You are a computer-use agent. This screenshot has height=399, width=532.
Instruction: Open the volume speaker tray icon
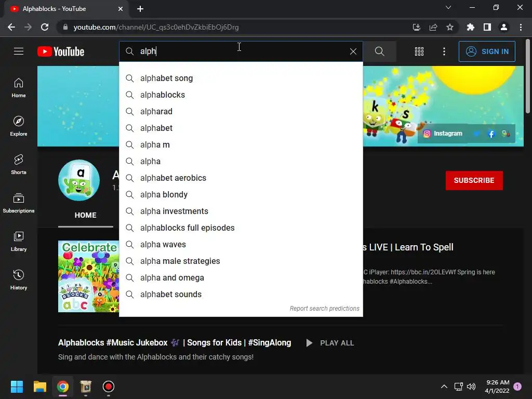[x=471, y=387]
